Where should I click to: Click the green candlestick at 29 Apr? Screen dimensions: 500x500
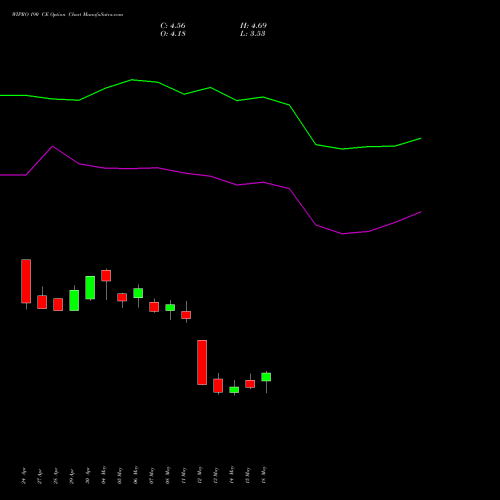pos(74,300)
